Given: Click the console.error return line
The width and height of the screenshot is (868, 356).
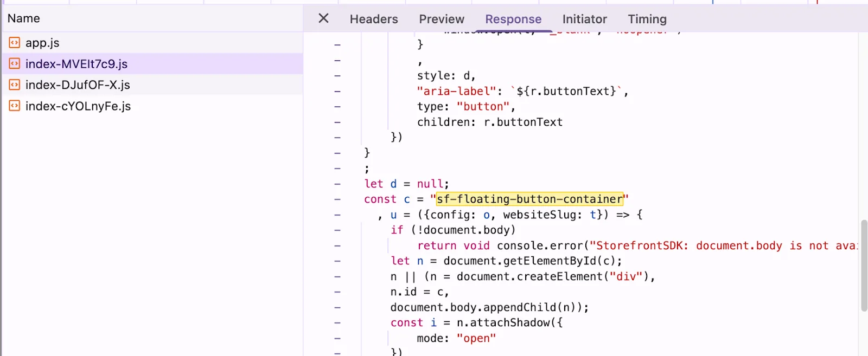Looking at the screenshot, I should [x=637, y=245].
